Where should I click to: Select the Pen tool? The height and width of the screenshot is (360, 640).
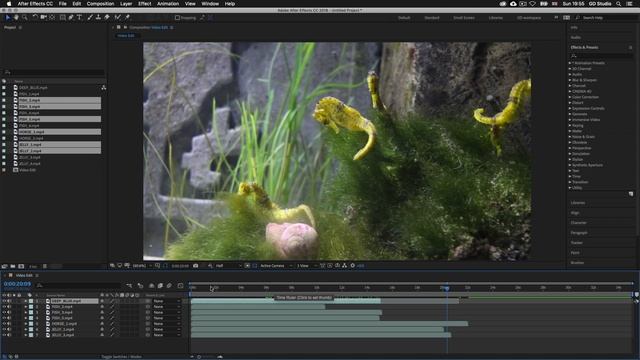point(71,18)
